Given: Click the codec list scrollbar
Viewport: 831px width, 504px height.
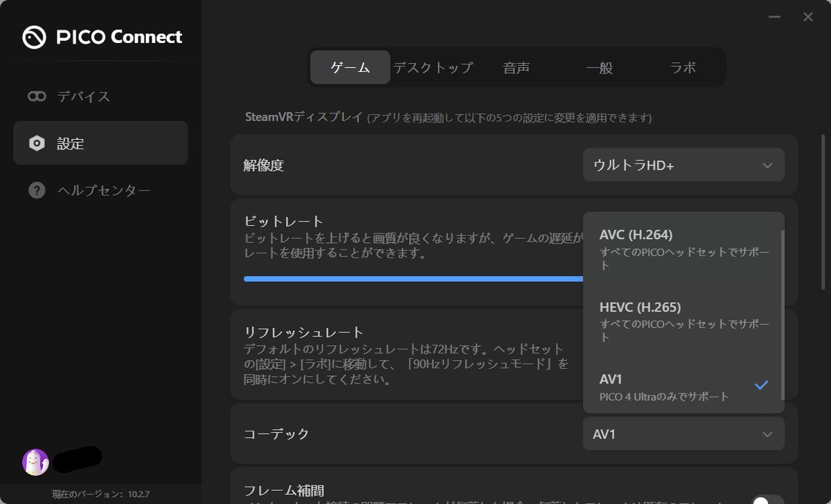Looking at the screenshot, I should click(x=783, y=315).
